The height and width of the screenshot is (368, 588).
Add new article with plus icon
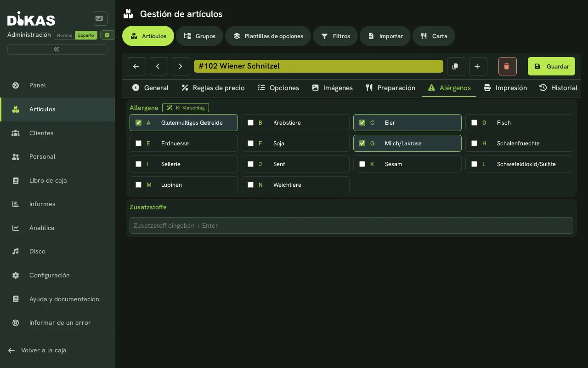coord(478,66)
